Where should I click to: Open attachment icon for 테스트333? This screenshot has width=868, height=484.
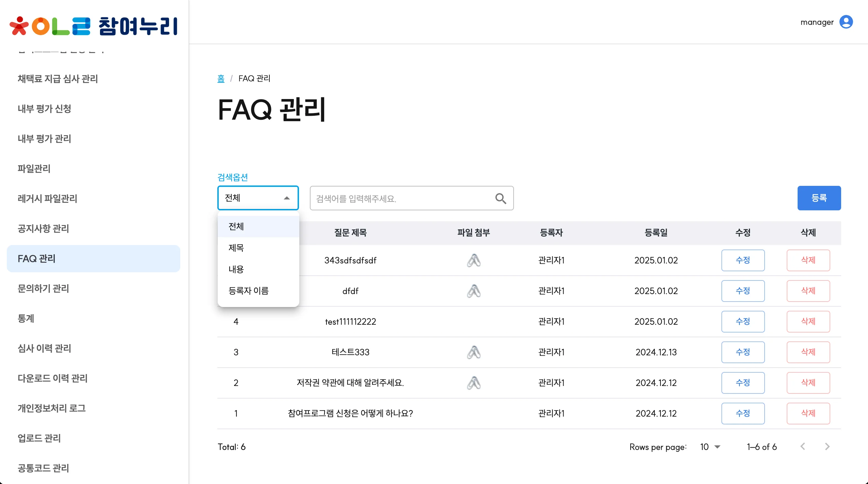coord(474,352)
